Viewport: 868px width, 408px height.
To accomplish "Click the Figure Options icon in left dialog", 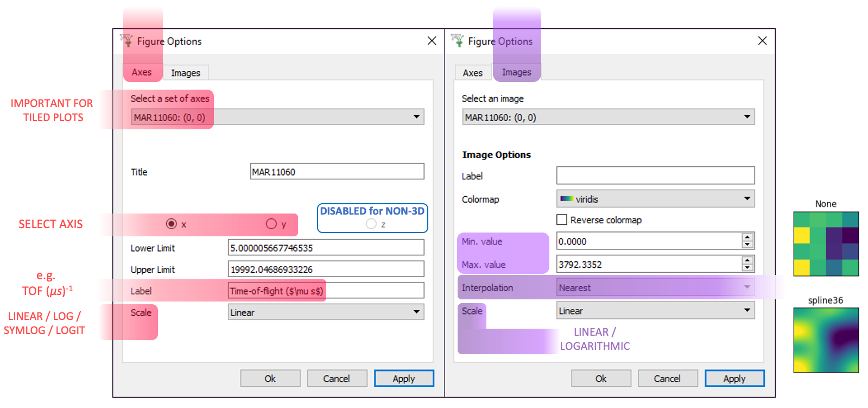I will (126, 41).
